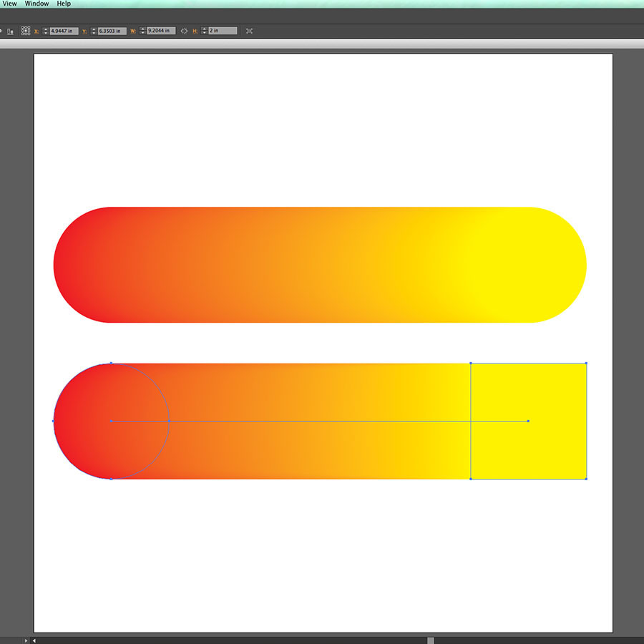The image size is (644, 644).
Task: Click the small icon at the far left of the control bar
Action: click(x=2, y=31)
